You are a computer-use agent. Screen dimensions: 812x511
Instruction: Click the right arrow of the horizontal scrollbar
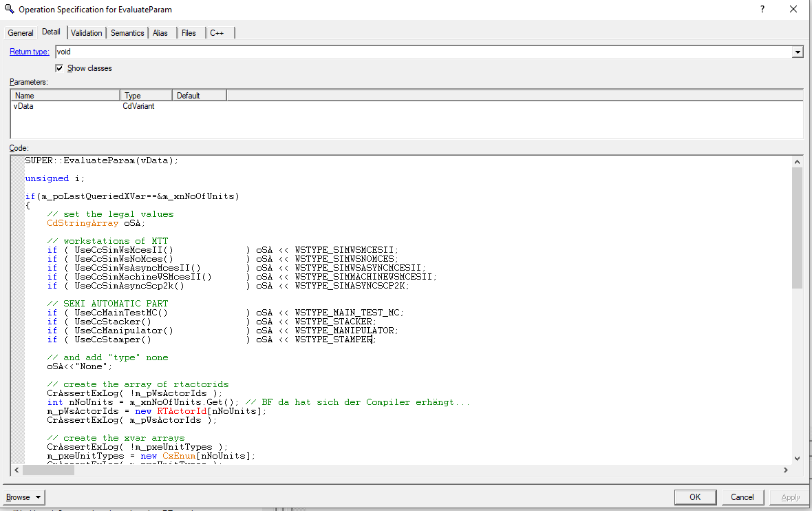pos(786,470)
